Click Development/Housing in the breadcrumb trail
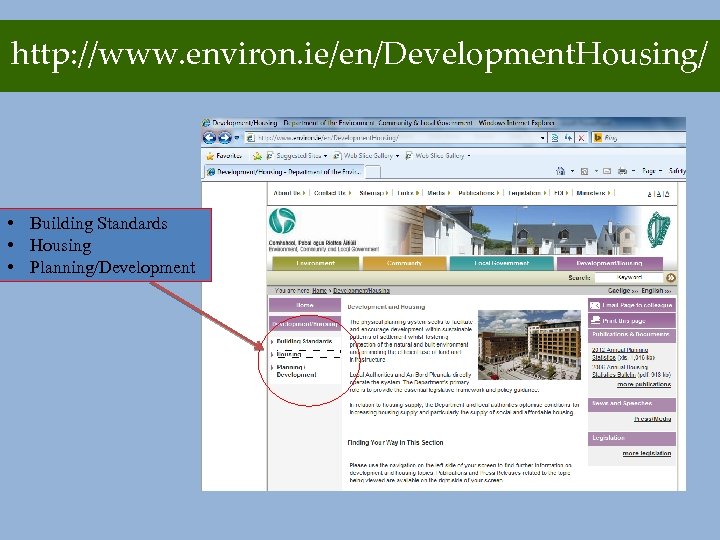This screenshot has height=540, width=720. tap(361, 291)
